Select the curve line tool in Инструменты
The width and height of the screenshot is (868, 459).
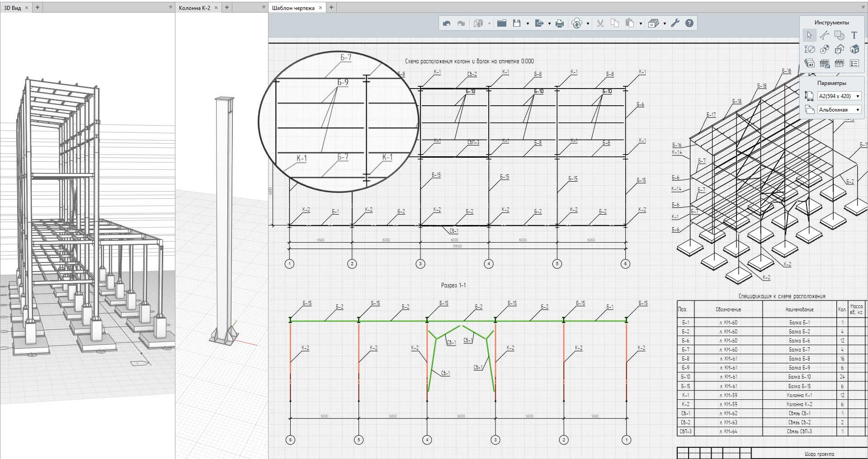(825, 35)
